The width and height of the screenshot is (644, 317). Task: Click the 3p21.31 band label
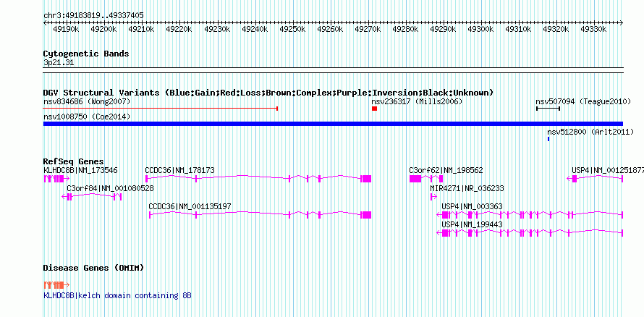[59, 63]
